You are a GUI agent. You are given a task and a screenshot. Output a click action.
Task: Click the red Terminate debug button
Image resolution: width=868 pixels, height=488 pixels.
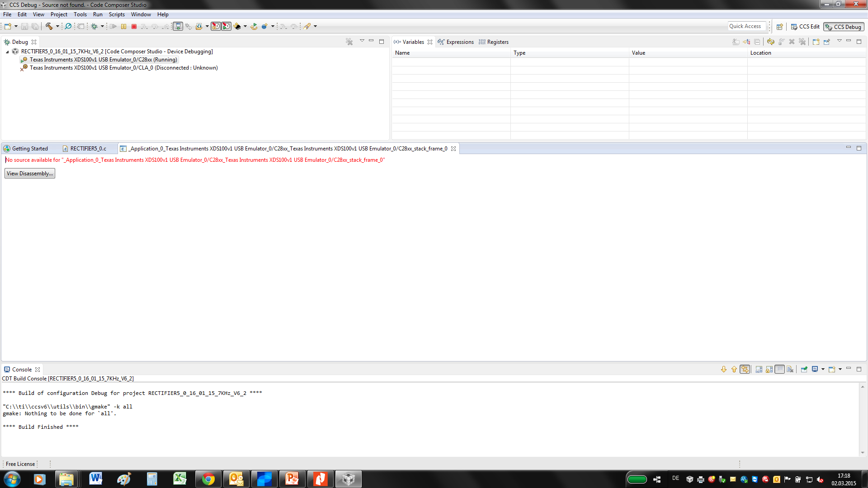(134, 27)
